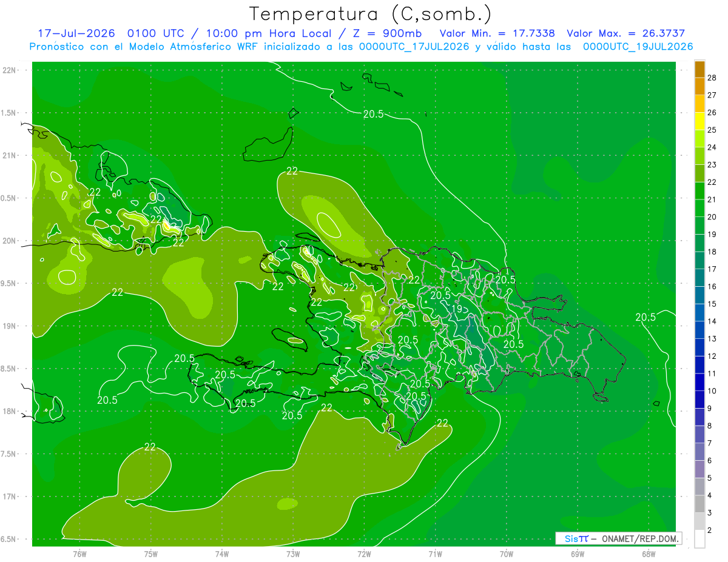The height and width of the screenshot is (562, 728).
Task: Click the '23' label on the color scale
Action: [x=712, y=165]
